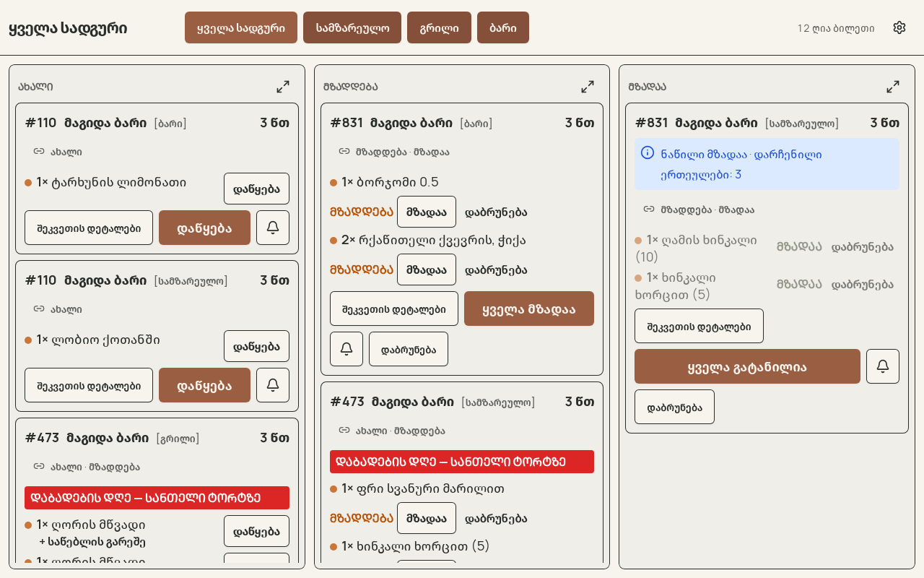Start whole #110 [სამზარეულო] ticket
This screenshot has height=578, width=924.
tap(204, 385)
